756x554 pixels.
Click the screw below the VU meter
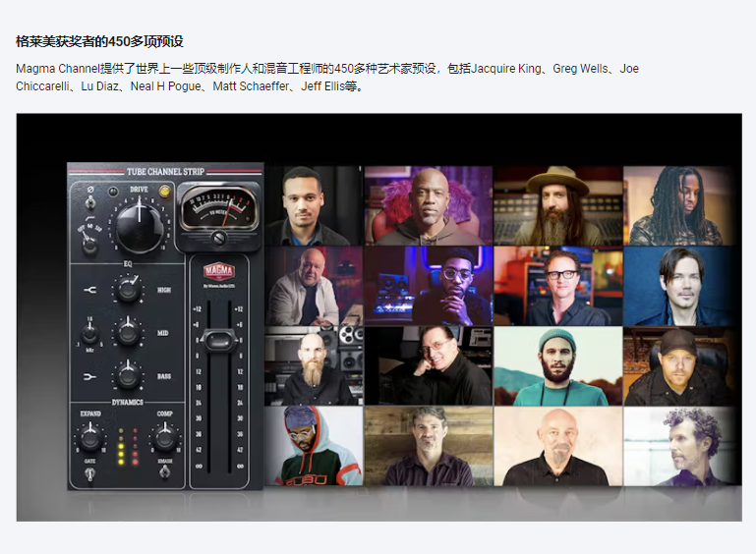[219, 237]
